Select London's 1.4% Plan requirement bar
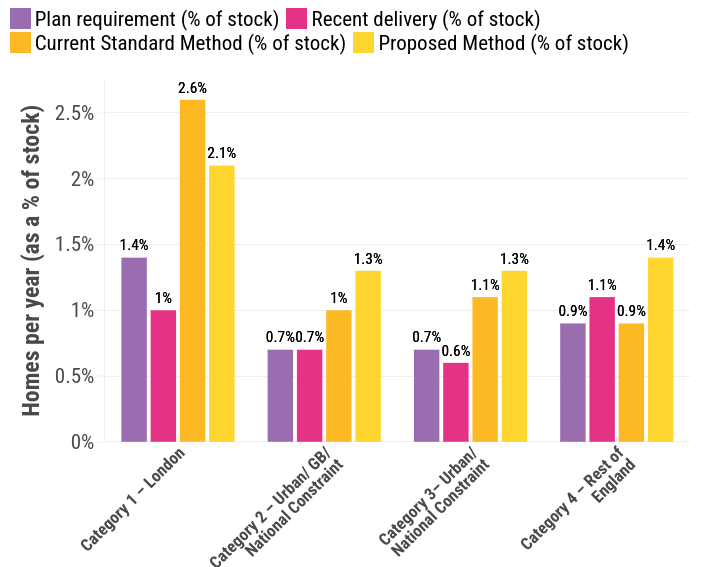The width and height of the screenshot is (706, 567). (x=134, y=349)
